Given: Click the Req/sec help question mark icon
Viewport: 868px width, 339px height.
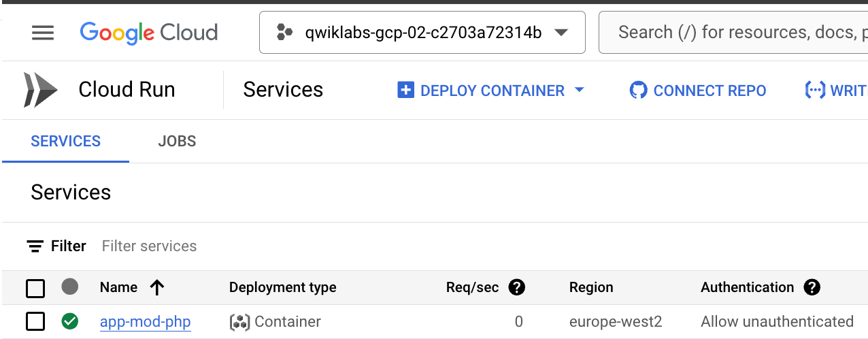Looking at the screenshot, I should [x=517, y=287].
